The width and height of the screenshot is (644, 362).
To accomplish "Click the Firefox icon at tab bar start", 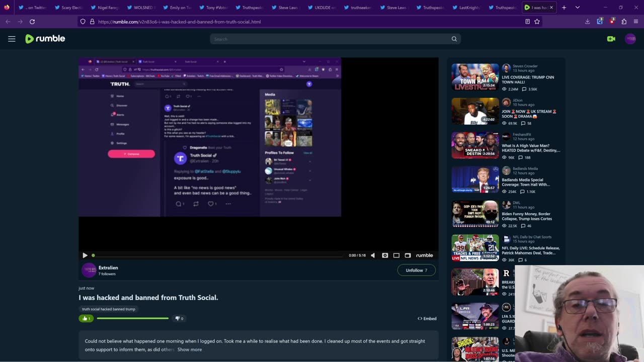I will pyautogui.click(x=7, y=8).
